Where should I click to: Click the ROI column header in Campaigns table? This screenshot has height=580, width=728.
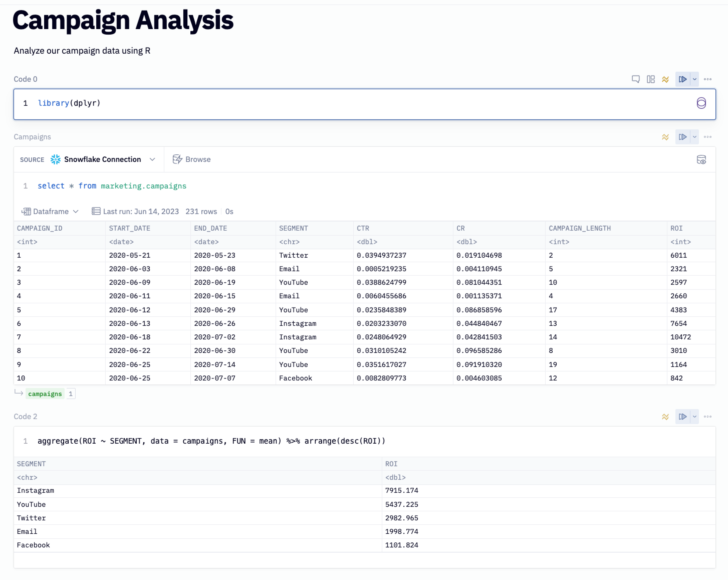click(x=676, y=228)
